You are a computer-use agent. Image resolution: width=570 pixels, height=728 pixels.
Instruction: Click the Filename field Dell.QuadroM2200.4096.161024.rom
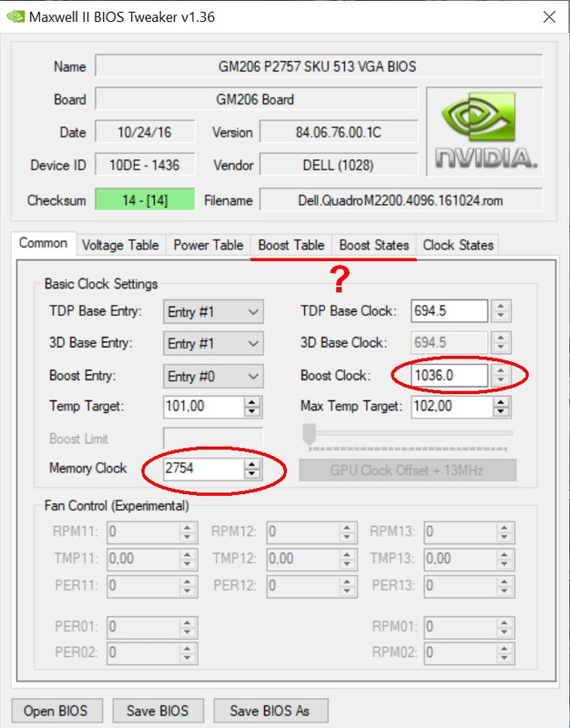tap(401, 200)
